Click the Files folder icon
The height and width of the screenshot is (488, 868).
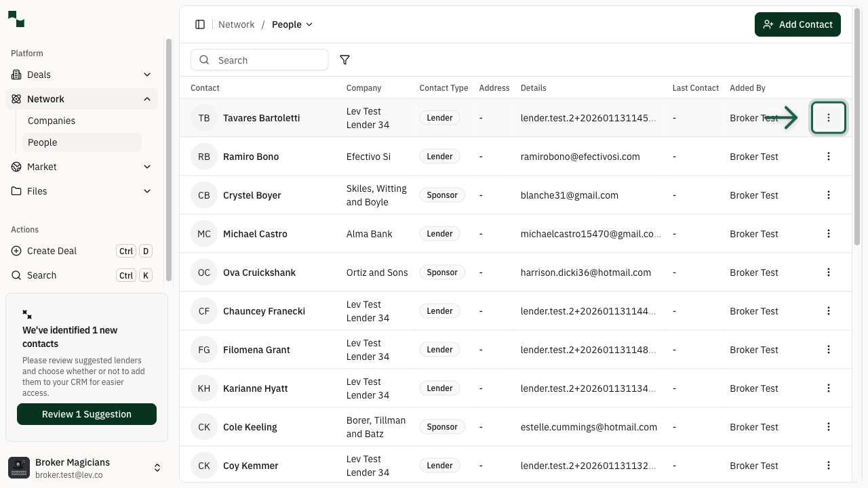coord(15,191)
